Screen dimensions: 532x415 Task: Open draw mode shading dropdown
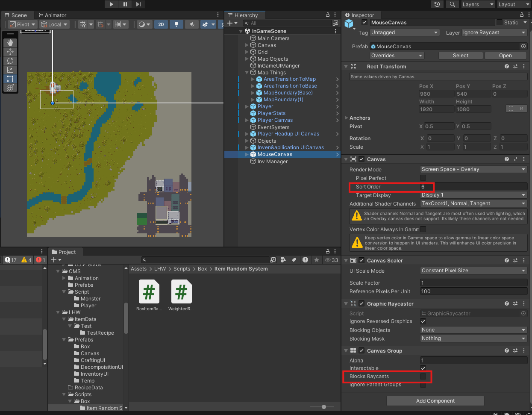(x=144, y=24)
